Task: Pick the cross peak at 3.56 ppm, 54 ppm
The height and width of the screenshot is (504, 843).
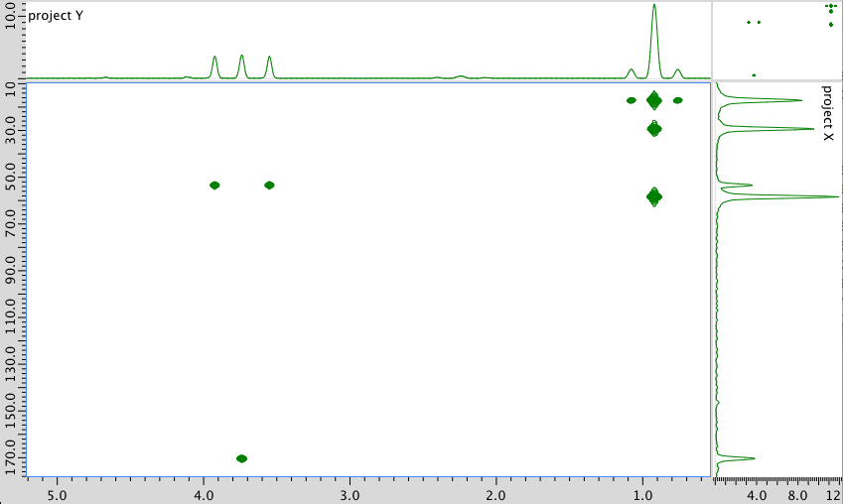Action: (x=269, y=186)
